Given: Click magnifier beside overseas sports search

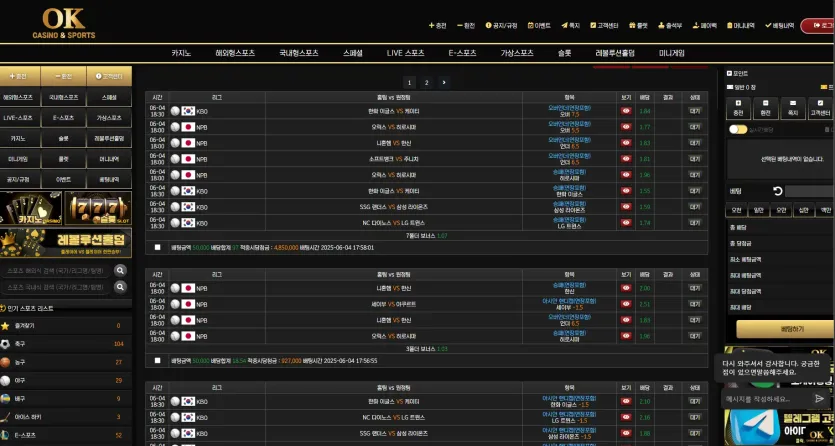Looking at the screenshot, I should point(120,271).
